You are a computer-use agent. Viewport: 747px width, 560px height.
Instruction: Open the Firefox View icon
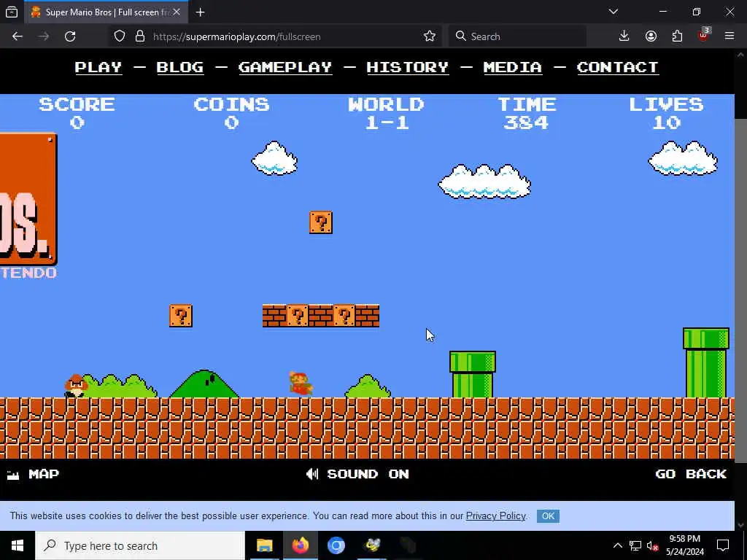tap(12, 12)
